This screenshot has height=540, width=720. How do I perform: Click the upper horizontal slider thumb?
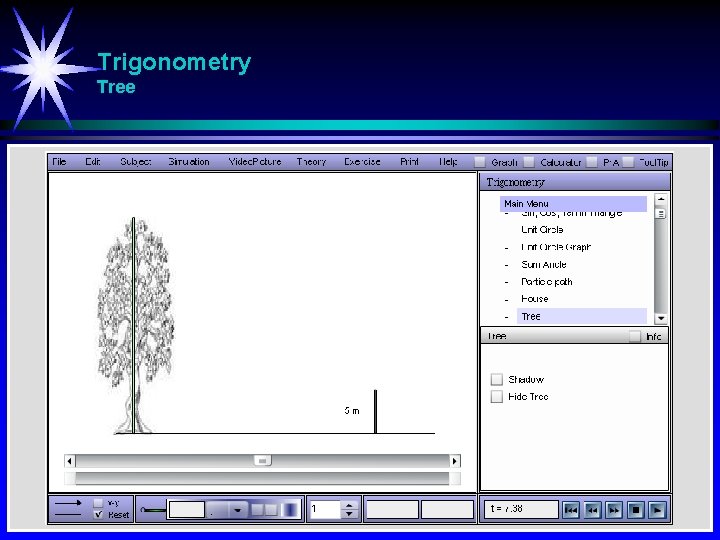tap(263, 461)
